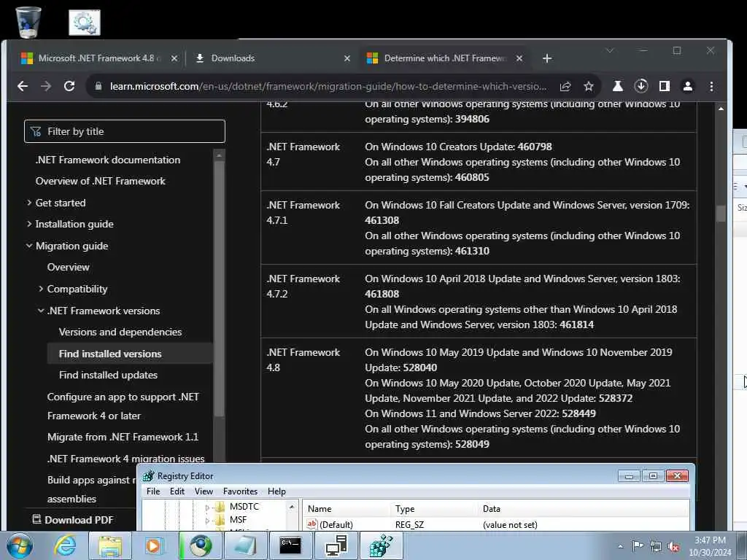The height and width of the screenshot is (560, 747).
Task: Close the Microsoft .NET Framework 4.8 tab
Action: click(x=174, y=58)
